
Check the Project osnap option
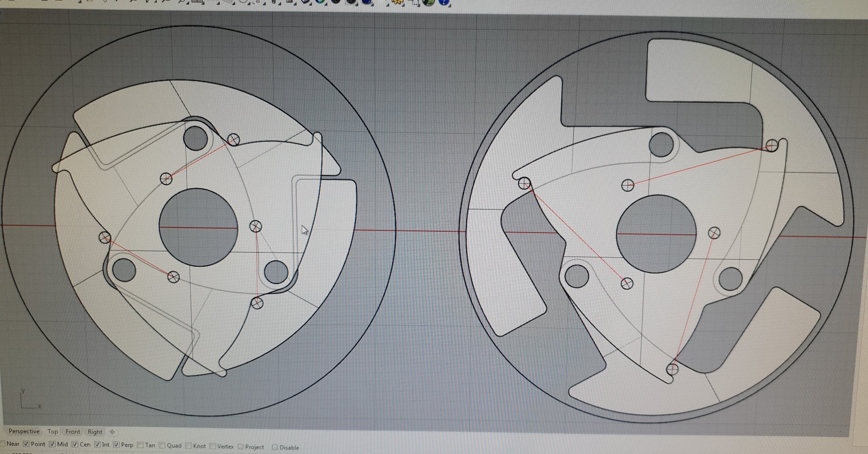click(x=241, y=447)
